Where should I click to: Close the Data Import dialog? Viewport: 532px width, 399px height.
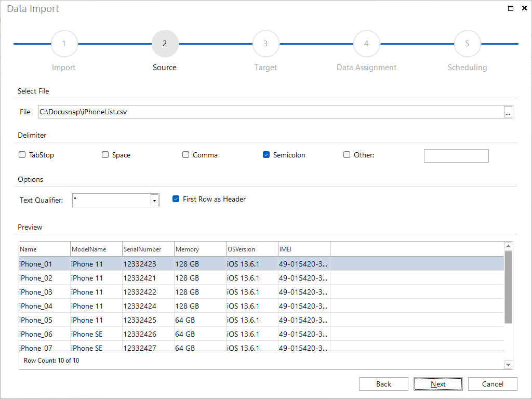point(524,8)
